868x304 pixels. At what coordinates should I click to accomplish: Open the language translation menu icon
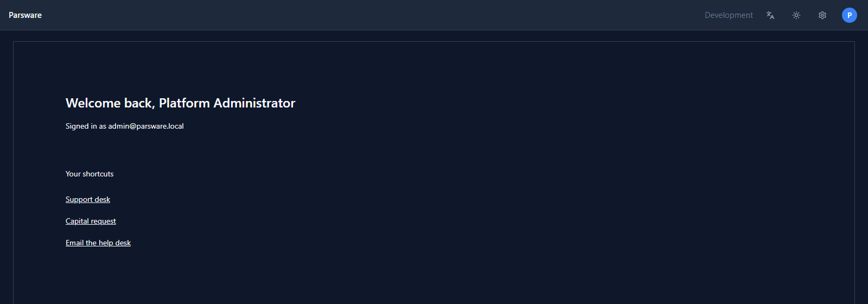[770, 15]
